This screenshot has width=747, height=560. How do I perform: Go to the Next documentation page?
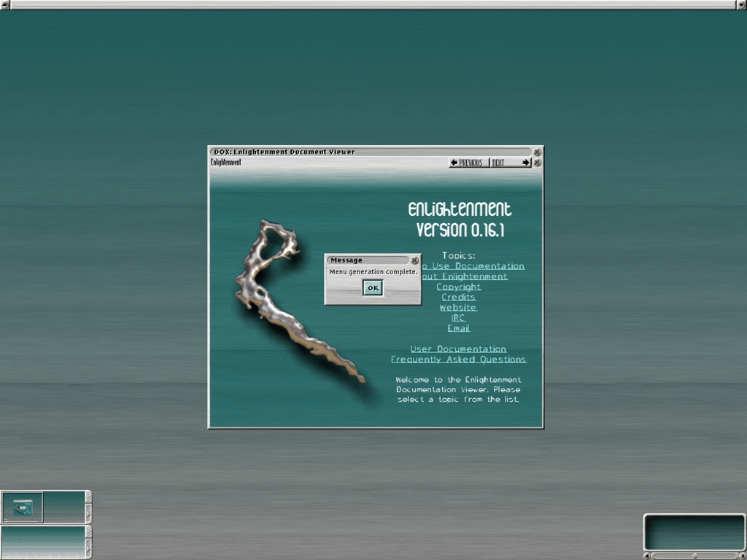point(510,163)
